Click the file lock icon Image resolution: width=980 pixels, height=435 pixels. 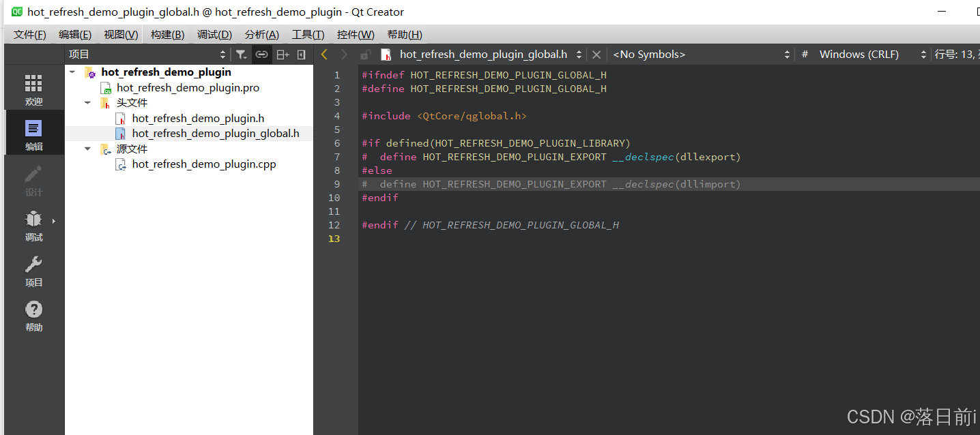366,55
